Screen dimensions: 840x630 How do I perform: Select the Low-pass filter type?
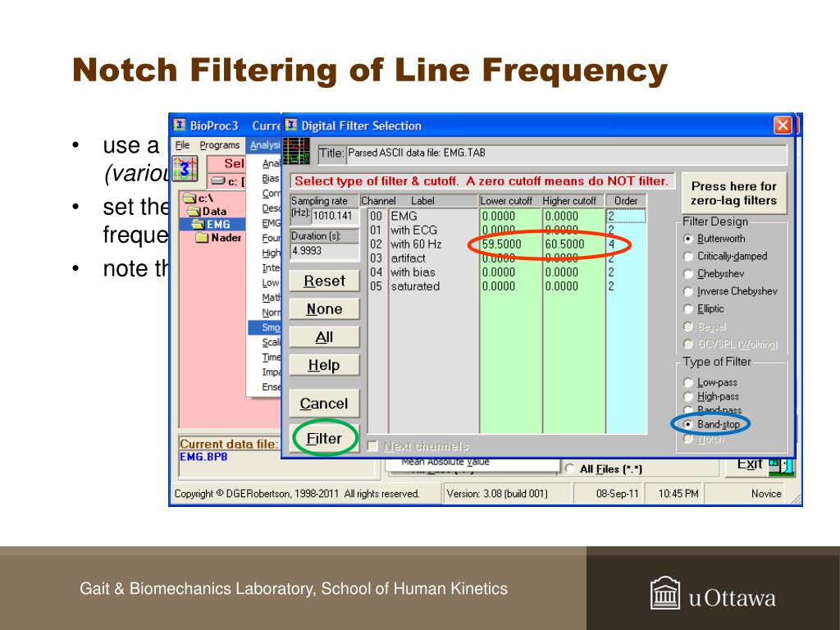click(689, 382)
